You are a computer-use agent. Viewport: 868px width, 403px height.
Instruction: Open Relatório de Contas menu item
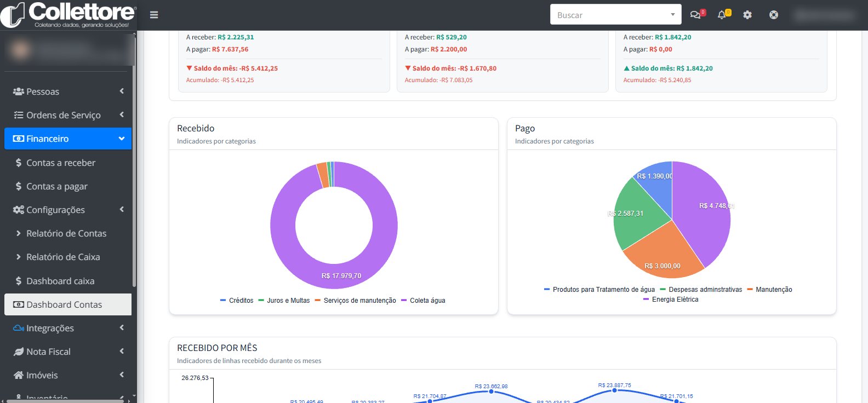[x=68, y=233]
